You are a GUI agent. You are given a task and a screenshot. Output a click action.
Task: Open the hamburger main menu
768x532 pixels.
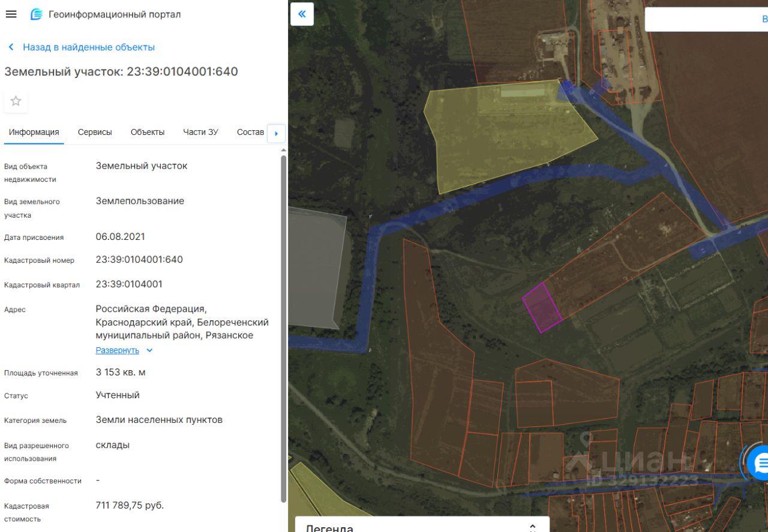11,14
